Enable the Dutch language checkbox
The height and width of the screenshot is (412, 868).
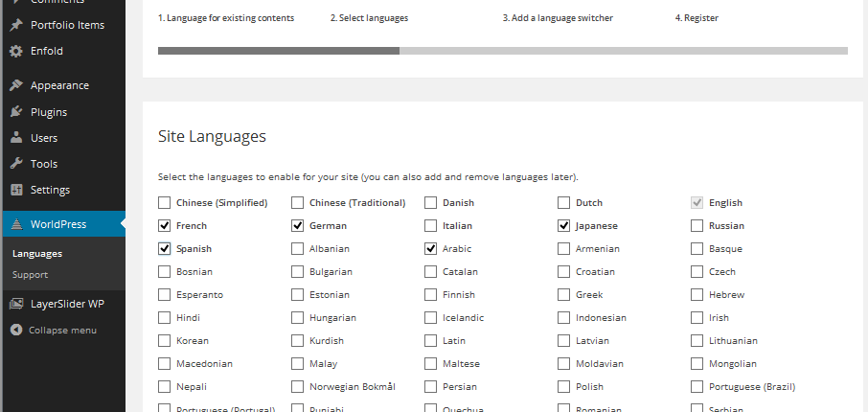coord(563,203)
